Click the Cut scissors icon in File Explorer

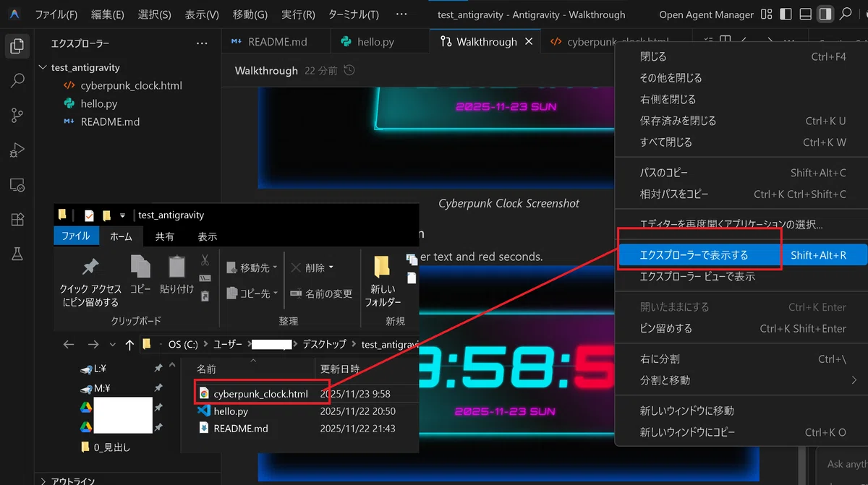205,259
